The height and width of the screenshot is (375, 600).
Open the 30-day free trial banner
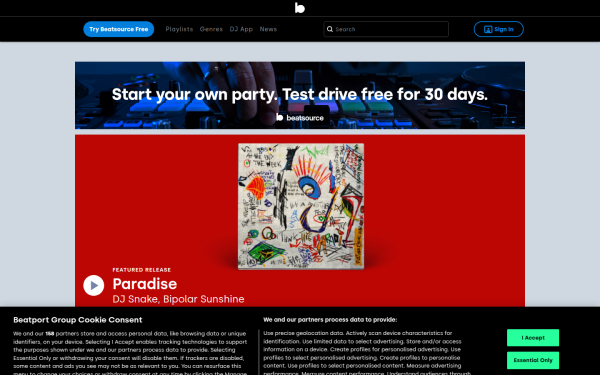pyautogui.click(x=300, y=95)
